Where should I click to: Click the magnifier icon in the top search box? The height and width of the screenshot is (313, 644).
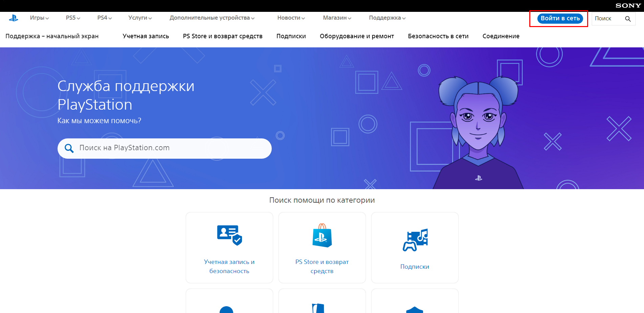point(628,19)
